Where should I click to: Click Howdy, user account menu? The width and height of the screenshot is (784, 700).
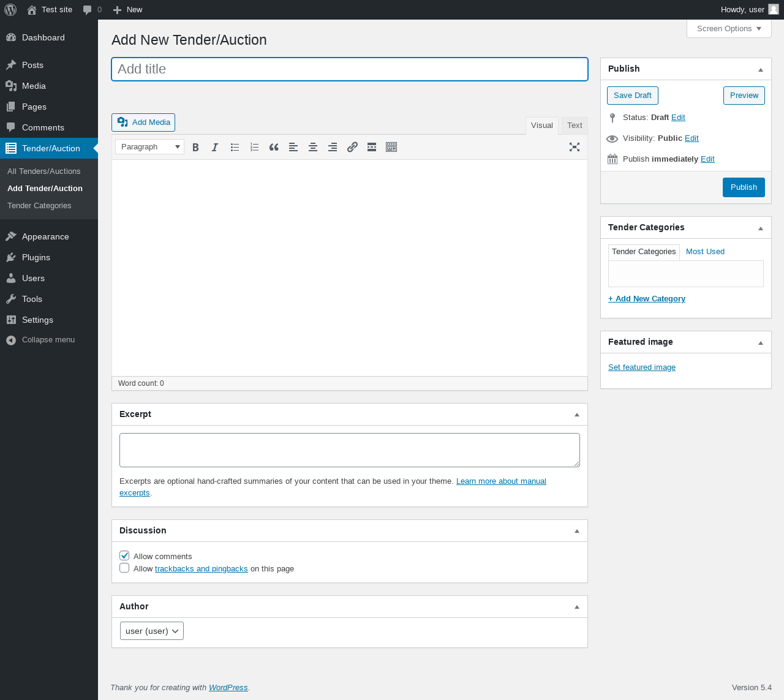750,10
